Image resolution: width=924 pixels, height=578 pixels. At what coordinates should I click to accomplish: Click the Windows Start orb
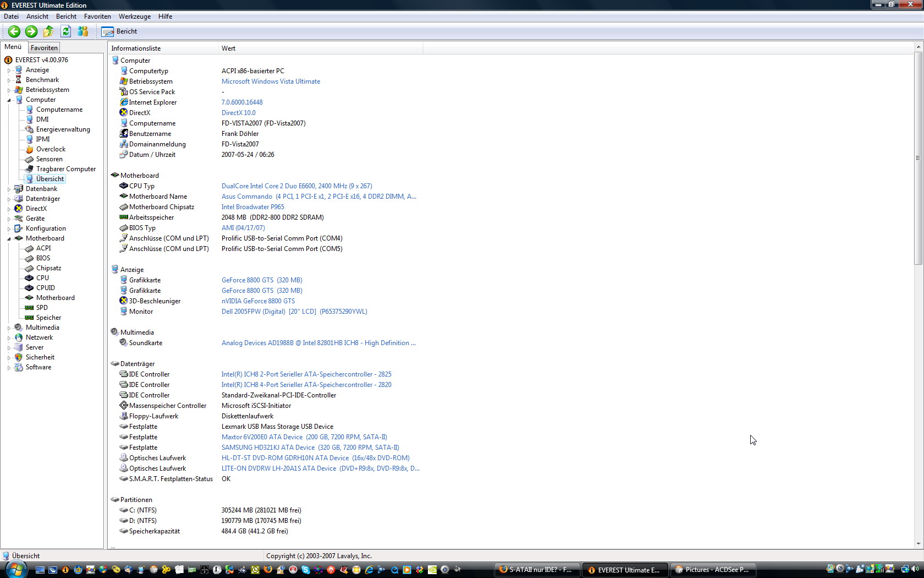tap(15, 569)
